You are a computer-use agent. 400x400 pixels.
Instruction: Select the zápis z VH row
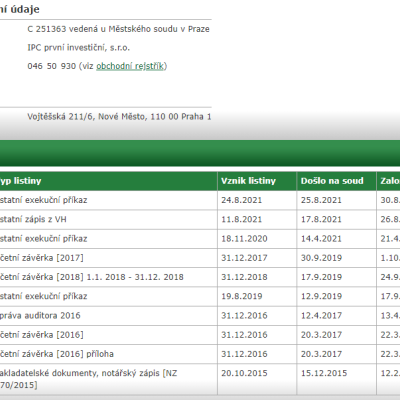[x=200, y=219]
